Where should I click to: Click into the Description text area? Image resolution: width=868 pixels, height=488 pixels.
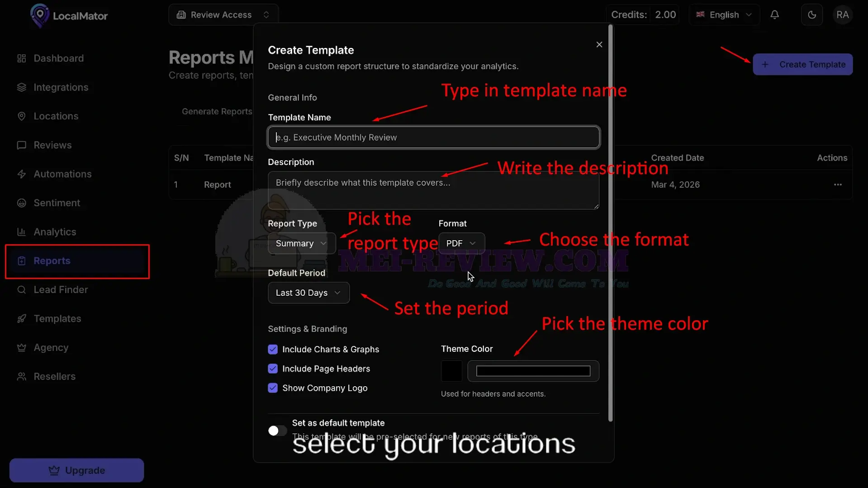tap(434, 190)
